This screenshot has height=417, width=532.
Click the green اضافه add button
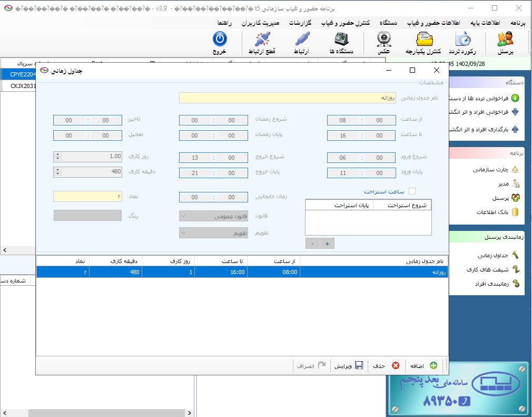[424, 366]
